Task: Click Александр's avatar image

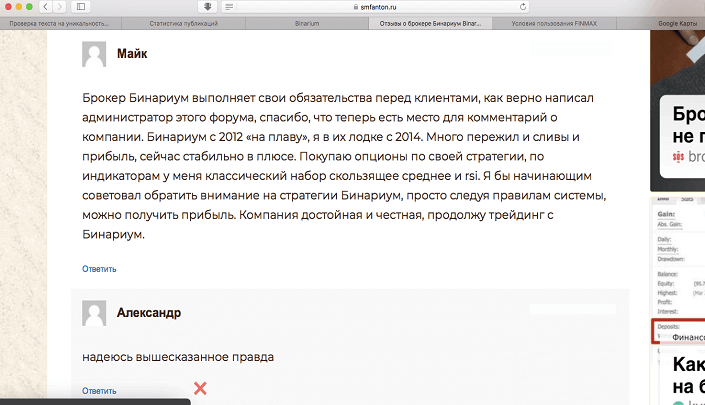Action: coord(94,313)
